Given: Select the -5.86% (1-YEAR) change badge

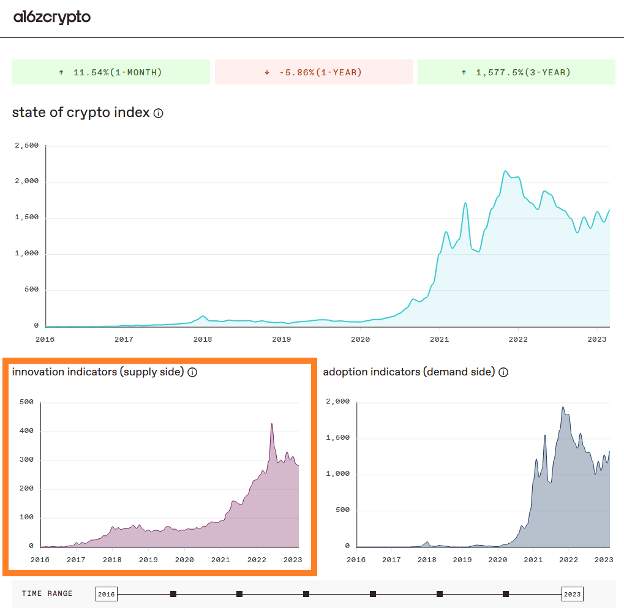Looking at the screenshot, I should click(314, 72).
